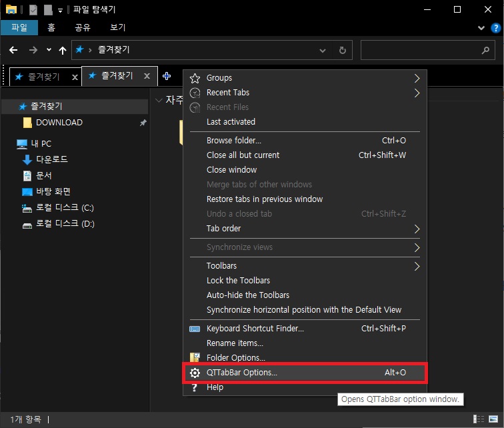
Task: Select Last activated entry
Action: 305,122
